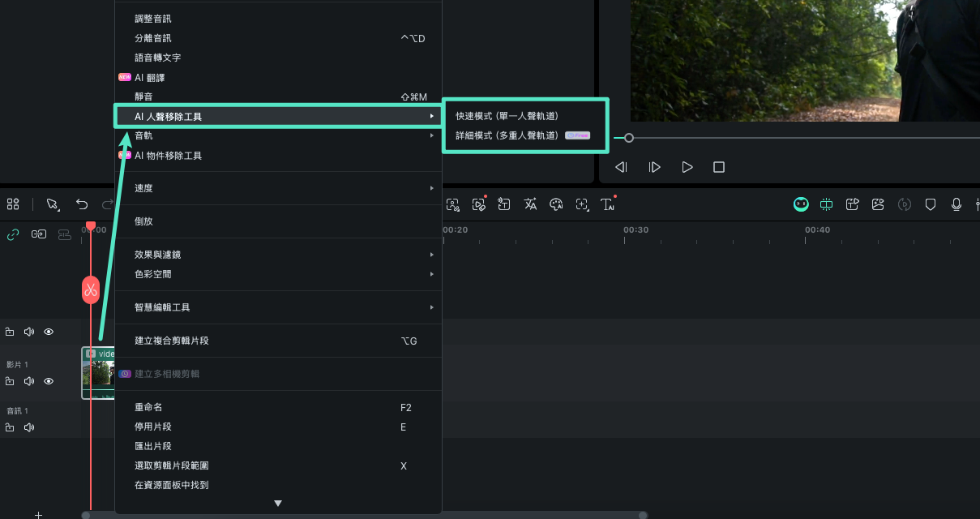The width and height of the screenshot is (980, 519).
Task: Toggle the lock on 影片 1 track
Action: (10, 381)
